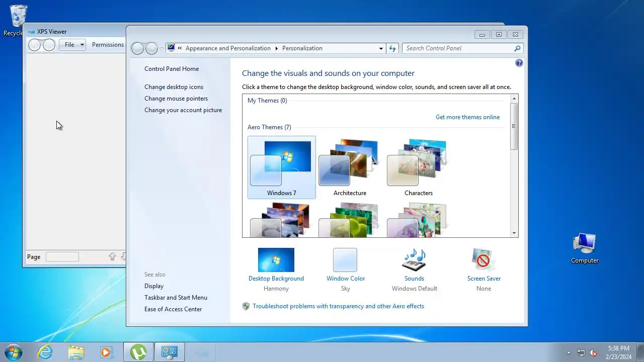
Task: Click the Personalization breadcrumb
Action: pyautogui.click(x=302, y=48)
